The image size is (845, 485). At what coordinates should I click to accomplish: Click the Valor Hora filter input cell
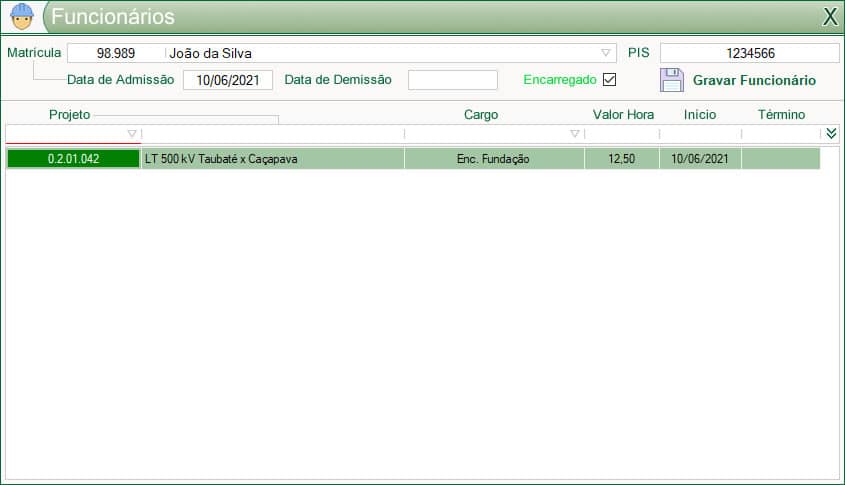tap(622, 134)
